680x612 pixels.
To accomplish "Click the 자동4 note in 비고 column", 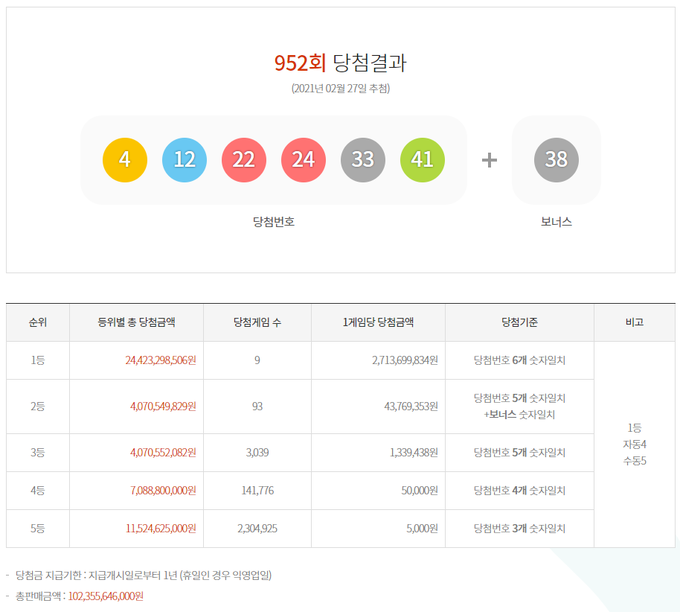I will coord(634,445).
